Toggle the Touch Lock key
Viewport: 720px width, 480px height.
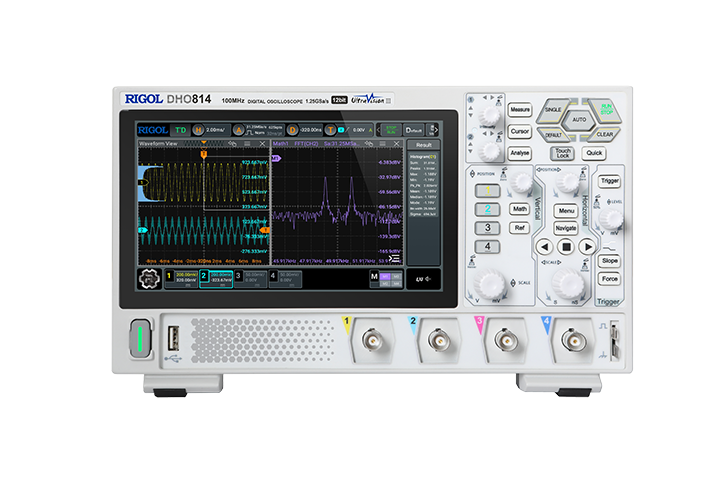point(562,153)
